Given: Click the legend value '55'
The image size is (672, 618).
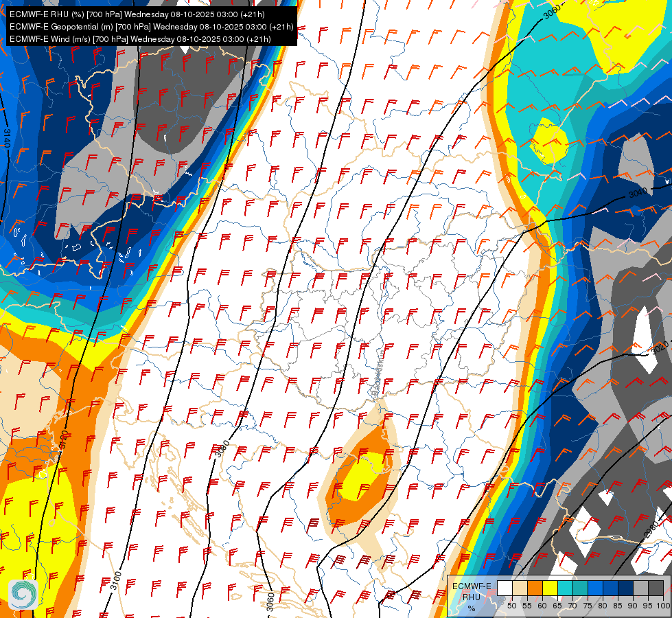Looking at the screenshot, I should [x=527, y=606].
